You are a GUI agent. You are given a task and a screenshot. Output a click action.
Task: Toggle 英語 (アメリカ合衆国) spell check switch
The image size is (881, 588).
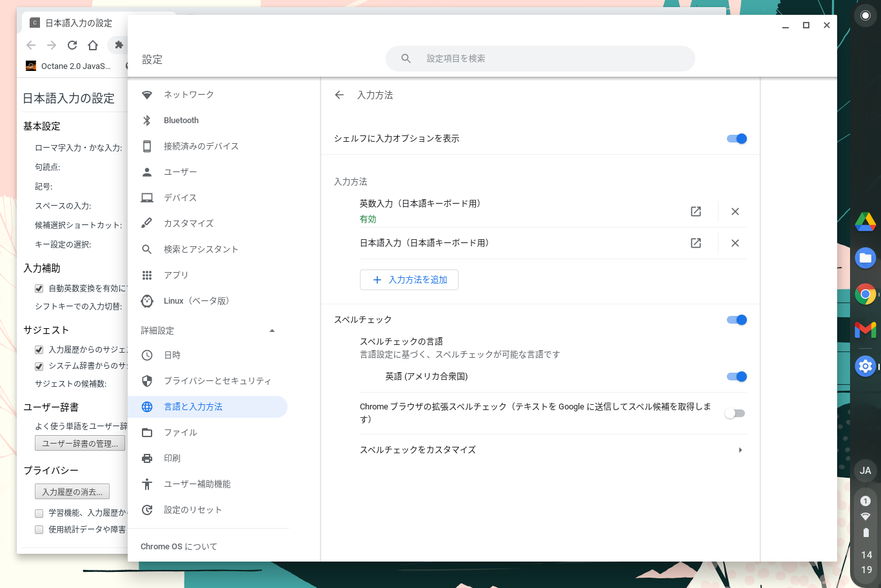tap(737, 377)
